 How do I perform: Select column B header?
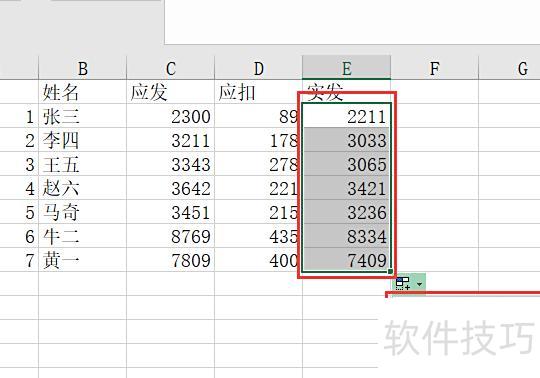[83, 68]
